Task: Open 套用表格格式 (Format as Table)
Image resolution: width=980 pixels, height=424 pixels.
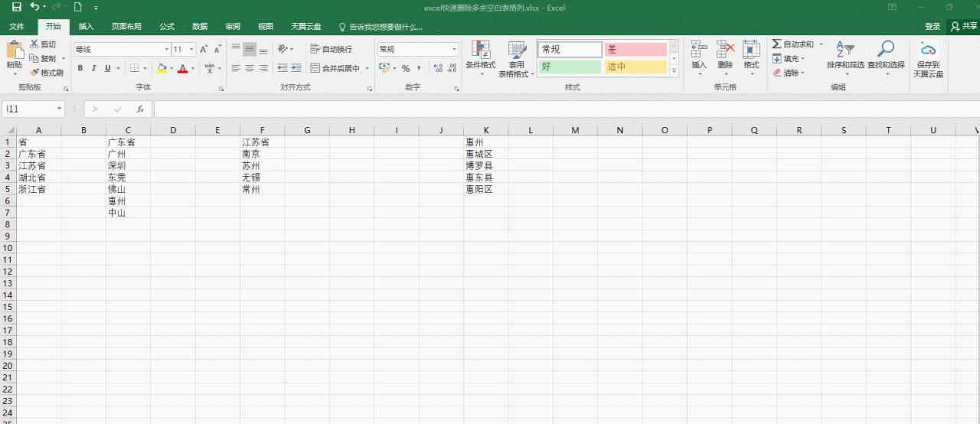Action: [x=517, y=58]
